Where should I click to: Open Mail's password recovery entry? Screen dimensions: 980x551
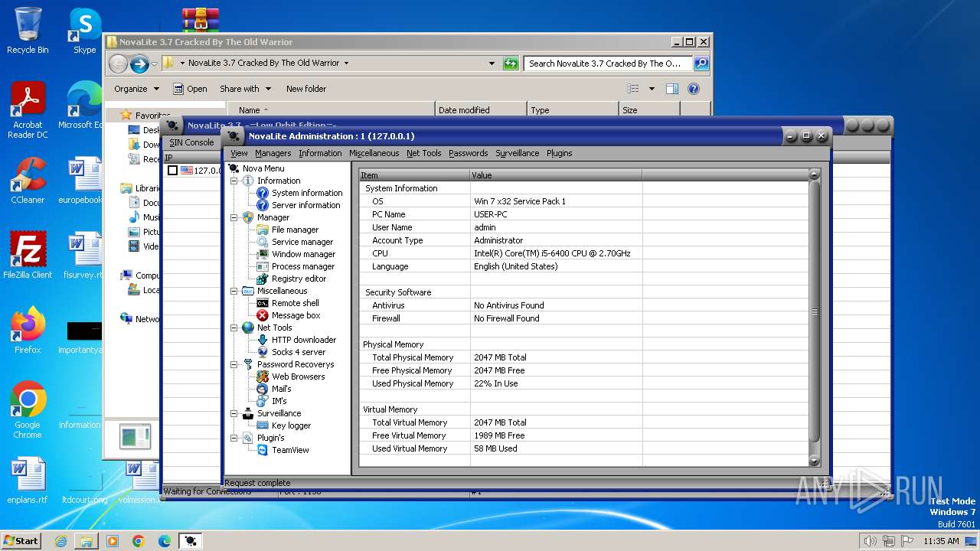(x=281, y=389)
